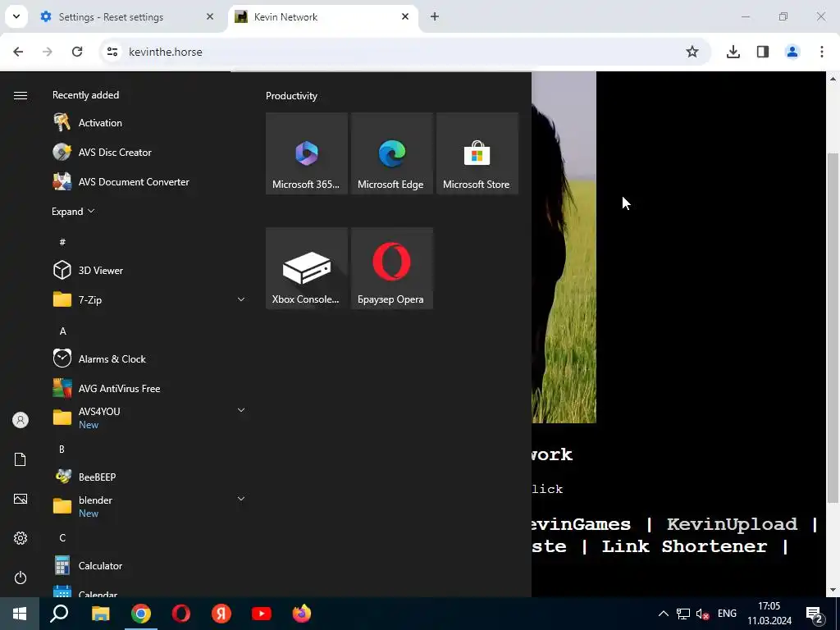
Task: Bookmark this page with star icon
Action: tap(692, 52)
